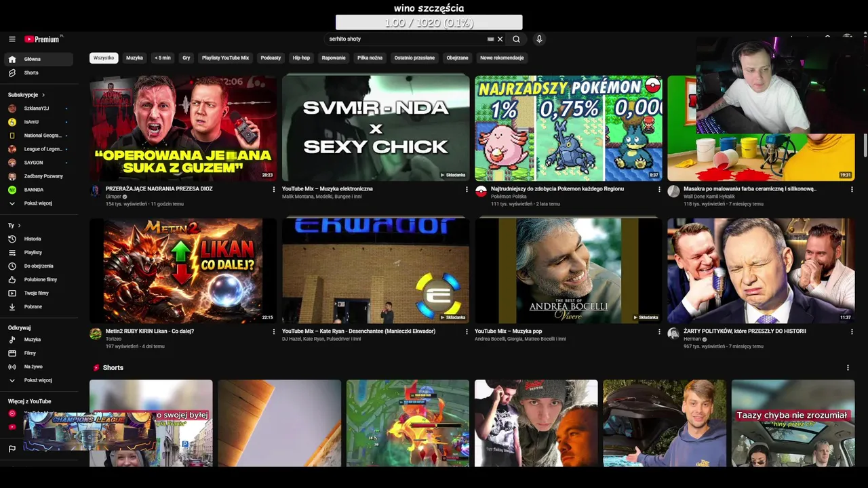Click Pokemon Polska channel avatar
The height and width of the screenshot is (488, 868).
click(x=481, y=191)
